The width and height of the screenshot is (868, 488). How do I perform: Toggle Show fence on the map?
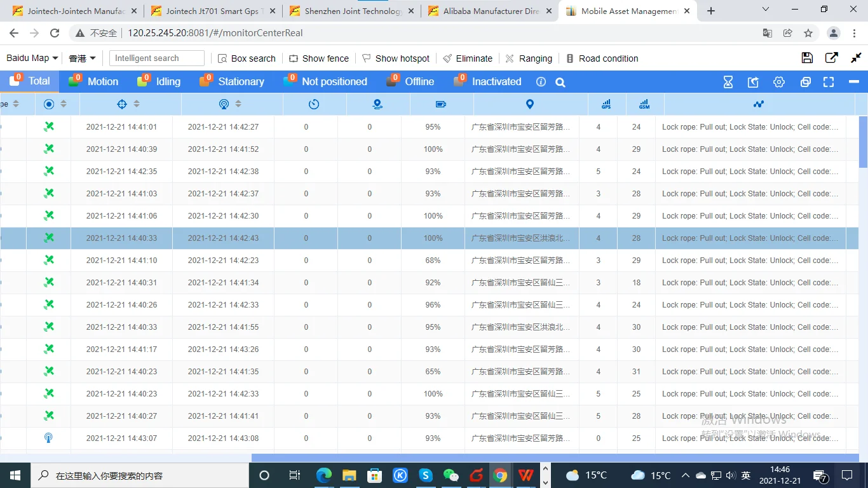(319, 58)
